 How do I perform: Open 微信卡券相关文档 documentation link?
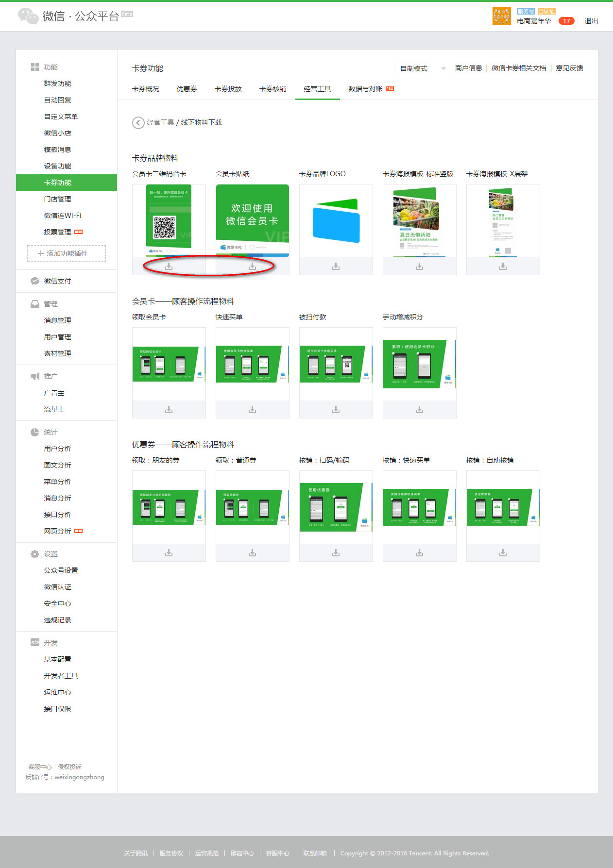coord(519,68)
